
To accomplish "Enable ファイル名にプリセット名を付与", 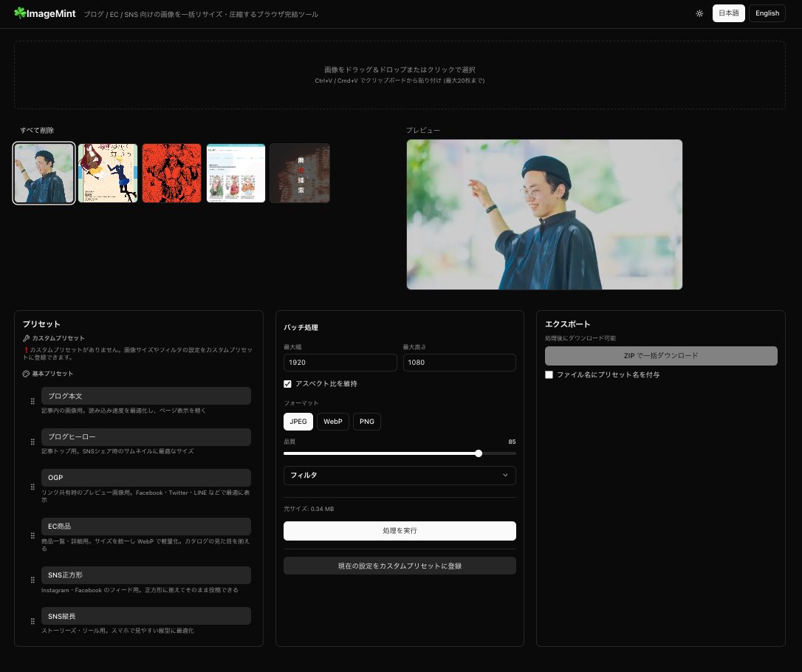I will click(549, 374).
